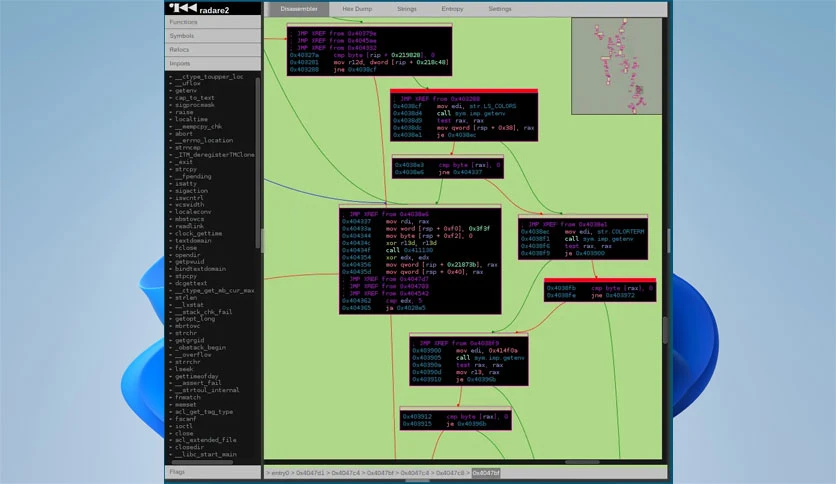Select the textdomain import
Viewport: 836px width, 484px height.
pyautogui.click(x=193, y=241)
